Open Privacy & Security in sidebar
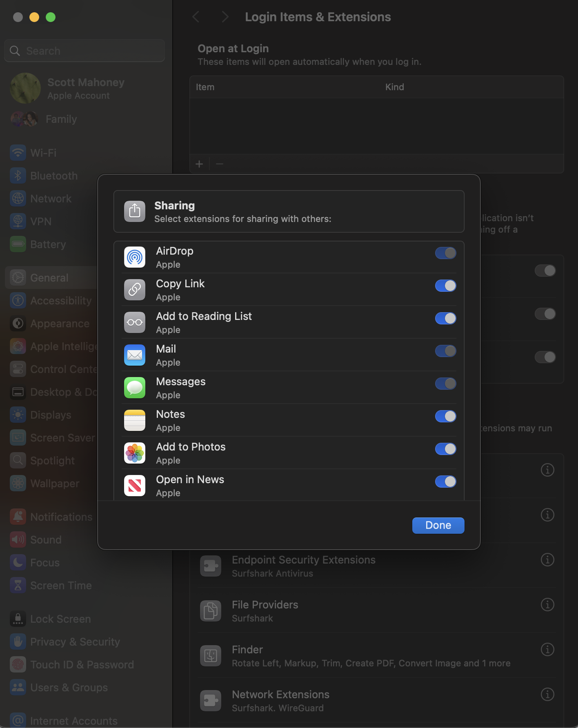 (75, 642)
